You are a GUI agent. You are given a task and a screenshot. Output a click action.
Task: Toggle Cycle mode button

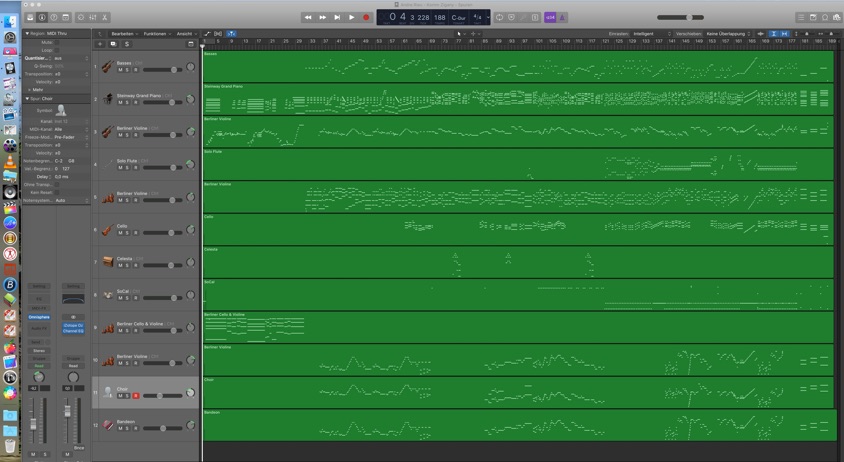[x=500, y=17]
